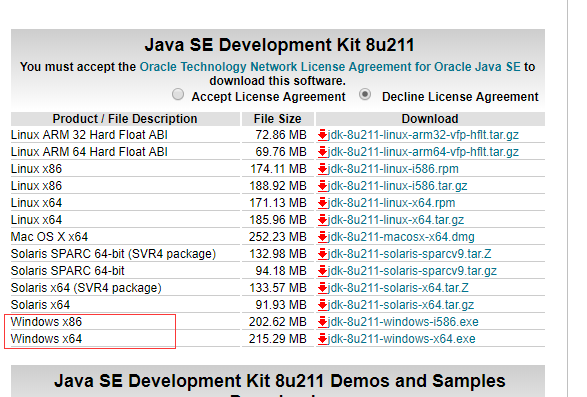The width and height of the screenshot is (587, 397).
Task: Click download arrow icon for linux-x64.tar.gz
Action: coord(322,220)
